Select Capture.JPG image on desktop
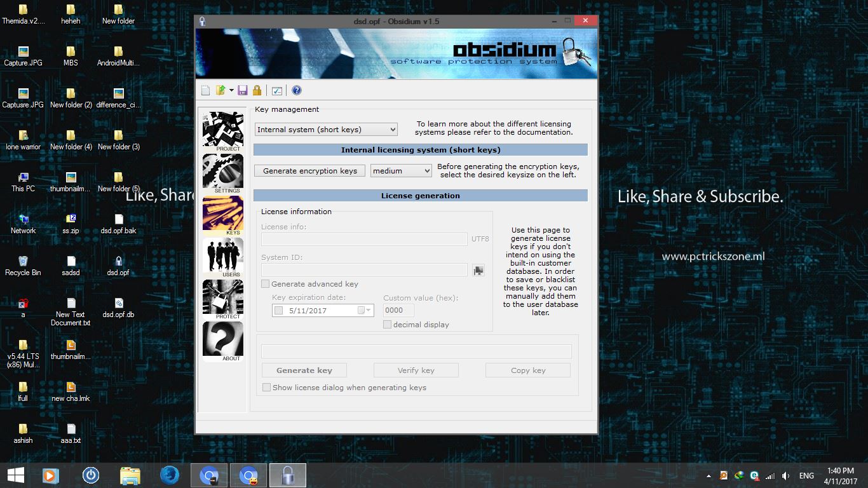The height and width of the screenshot is (488, 868). [x=23, y=56]
